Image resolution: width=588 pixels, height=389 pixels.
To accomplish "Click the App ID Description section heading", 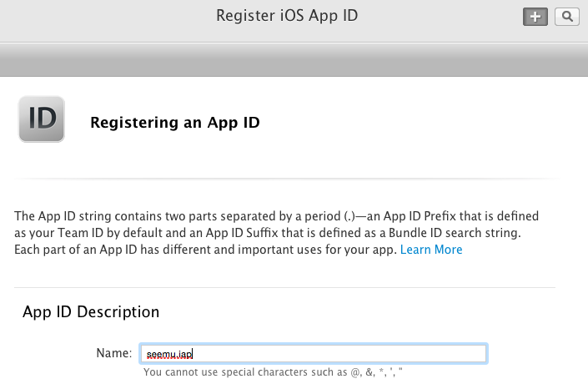I will coord(91,312).
